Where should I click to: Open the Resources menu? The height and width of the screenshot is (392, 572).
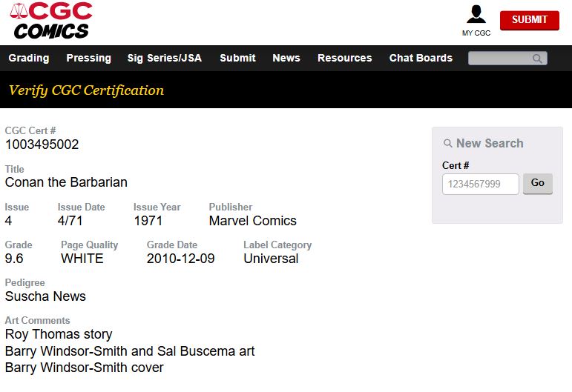[345, 58]
